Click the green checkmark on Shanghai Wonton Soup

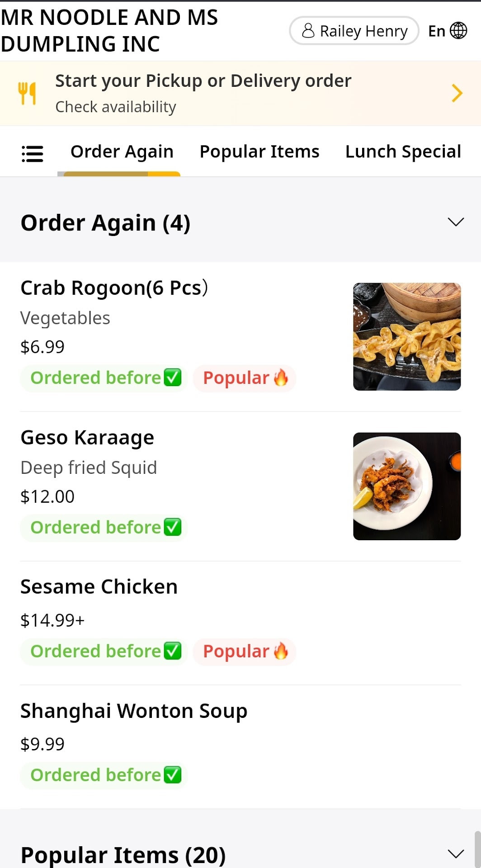pos(172,774)
